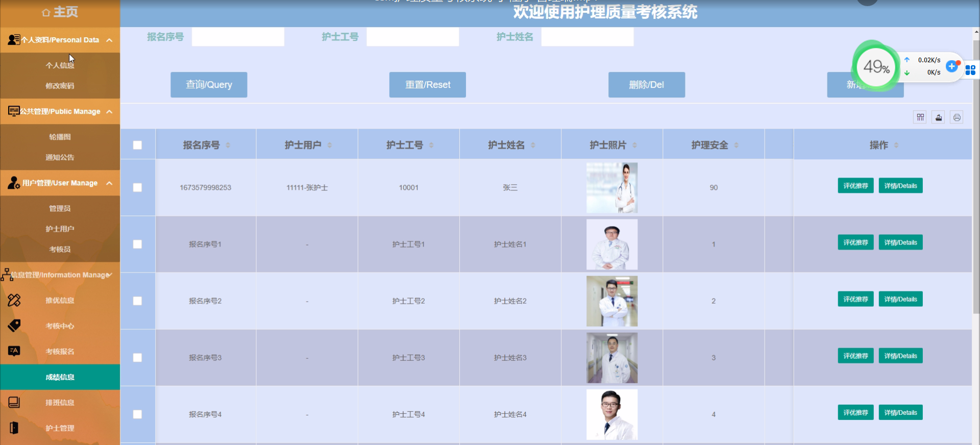
Task: Toggle the 信息管理/Information Manage chevron
Action: 109,275
